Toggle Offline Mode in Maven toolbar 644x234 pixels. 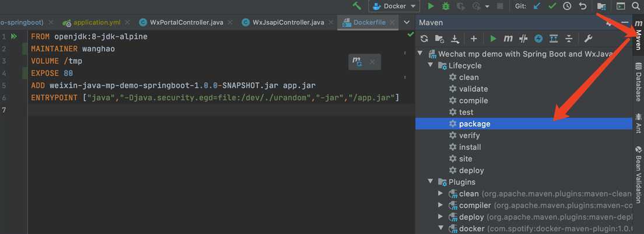[x=523, y=39]
